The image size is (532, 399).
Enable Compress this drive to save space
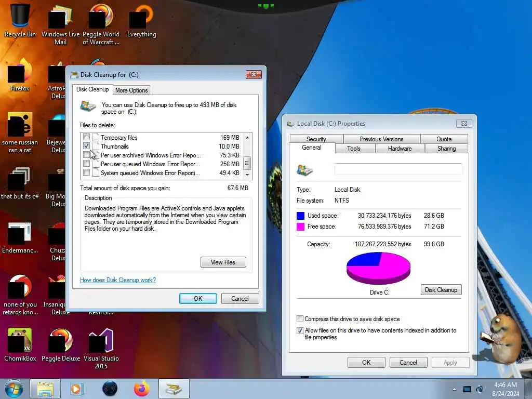click(x=300, y=319)
